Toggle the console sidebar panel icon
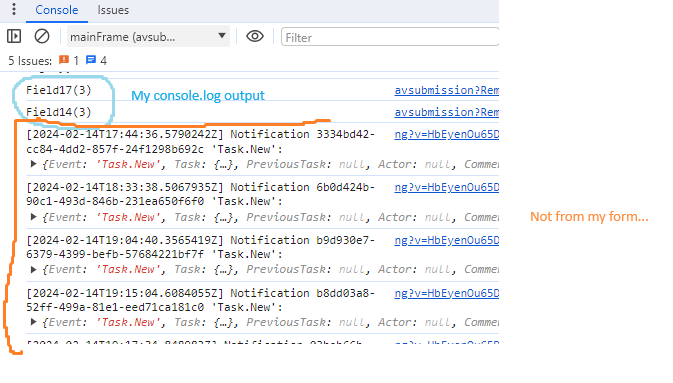Image resolution: width=673 pixels, height=383 pixels. point(14,36)
